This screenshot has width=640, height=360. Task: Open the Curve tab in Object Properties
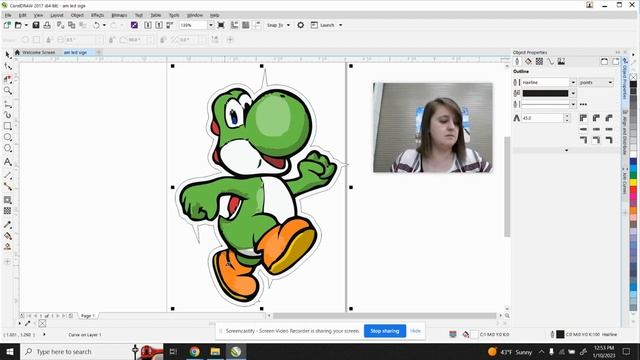pos(550,62)
